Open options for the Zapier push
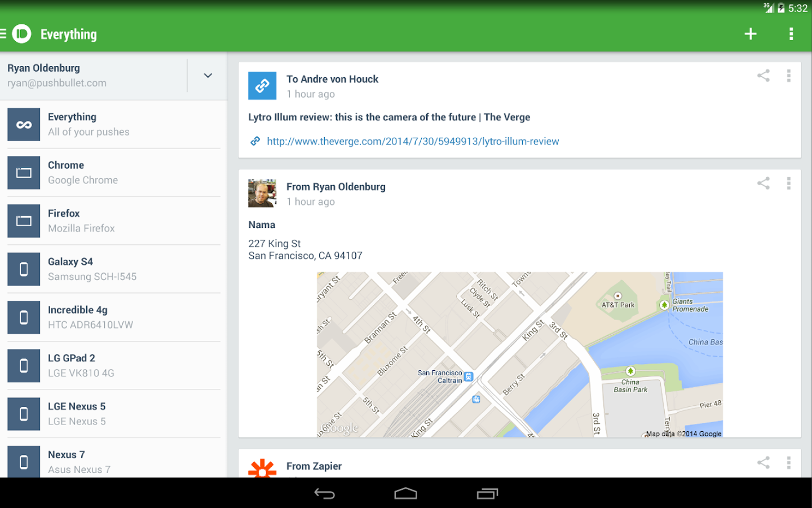The height and width of the screenshot is (508, 812). pos(788,462)
